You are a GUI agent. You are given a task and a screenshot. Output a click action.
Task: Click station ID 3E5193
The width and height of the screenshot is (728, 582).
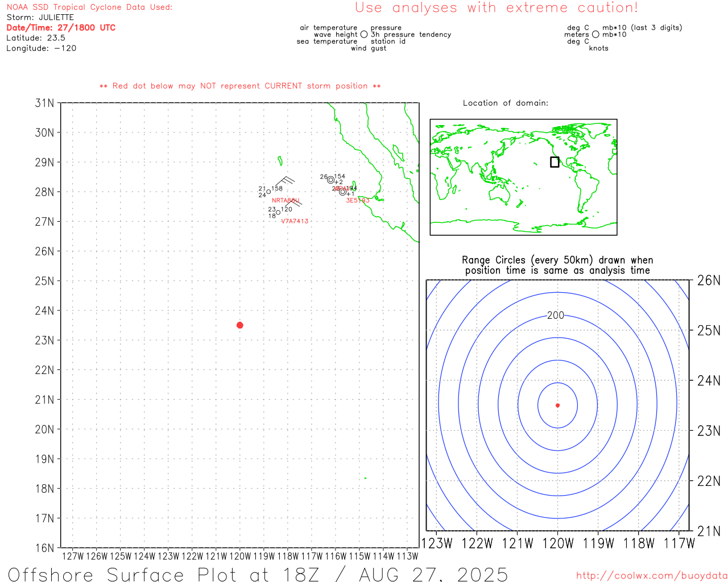pos(358,200)
